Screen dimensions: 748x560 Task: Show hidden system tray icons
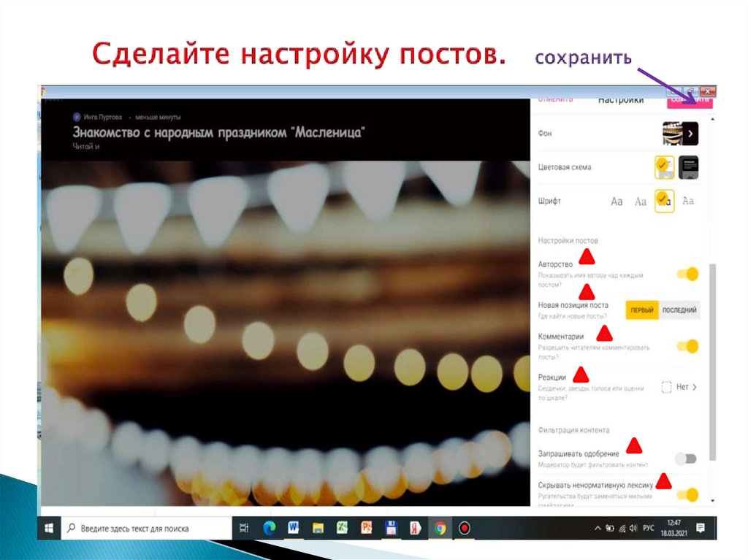point(598,528)
